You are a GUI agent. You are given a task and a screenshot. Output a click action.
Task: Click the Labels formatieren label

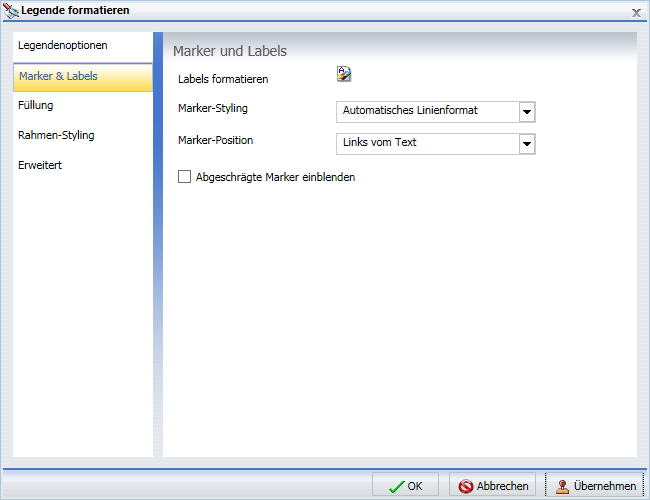[223, 79]
